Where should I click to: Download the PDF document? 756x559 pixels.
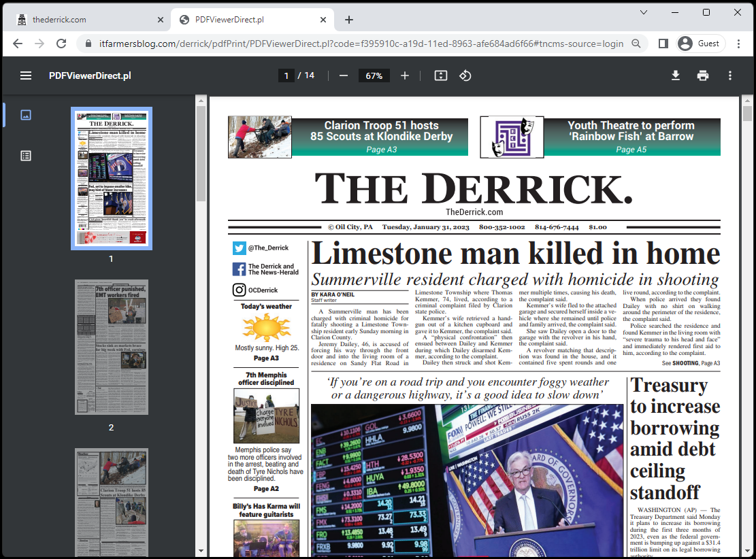coord(675,75)
